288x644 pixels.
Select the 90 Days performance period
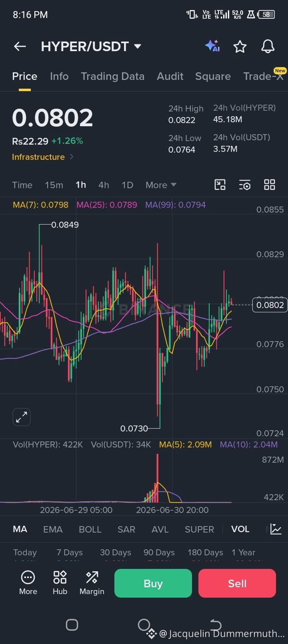coord(159,553)
